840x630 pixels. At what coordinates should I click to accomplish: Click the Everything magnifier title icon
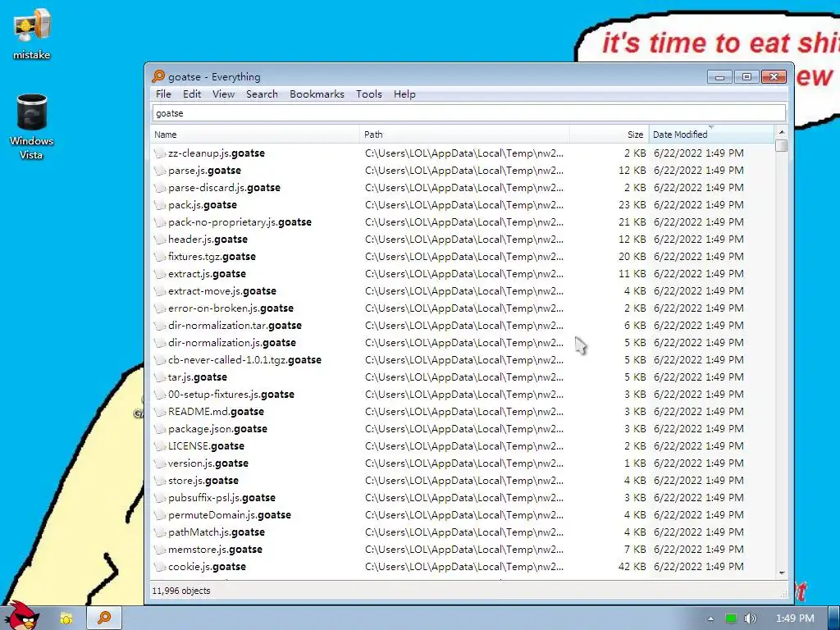pos(158,76)
